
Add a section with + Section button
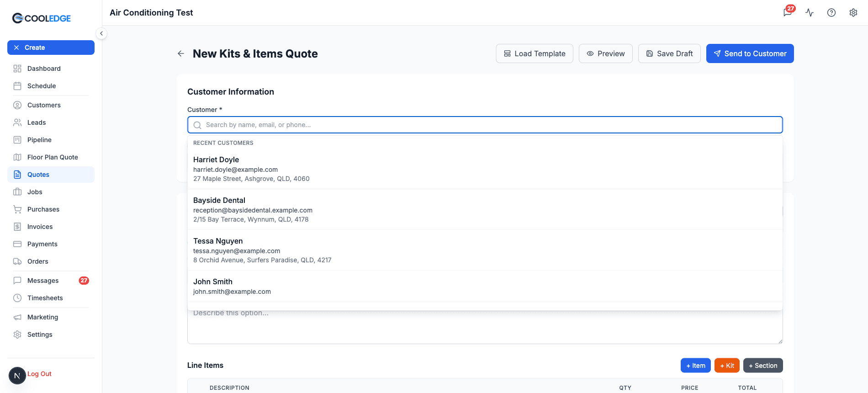(x=763, y=366)
